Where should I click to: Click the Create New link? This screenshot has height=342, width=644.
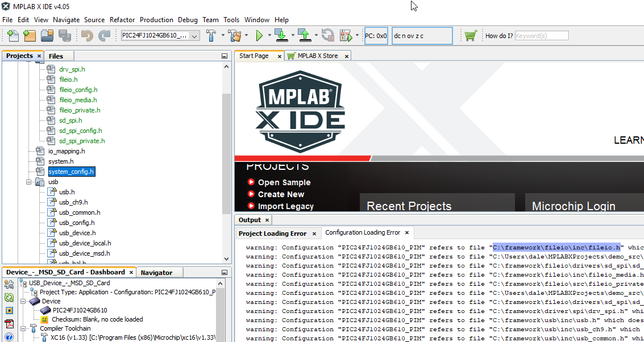click(x=281, y=194)
